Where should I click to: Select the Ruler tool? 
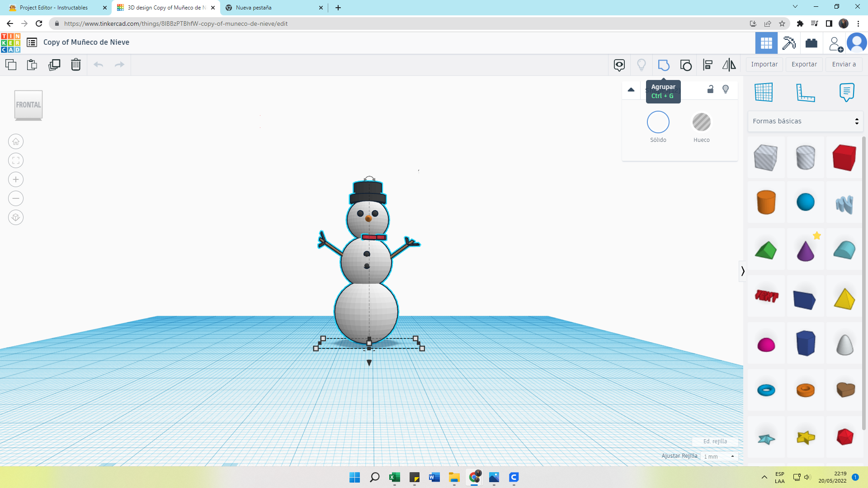805,92
